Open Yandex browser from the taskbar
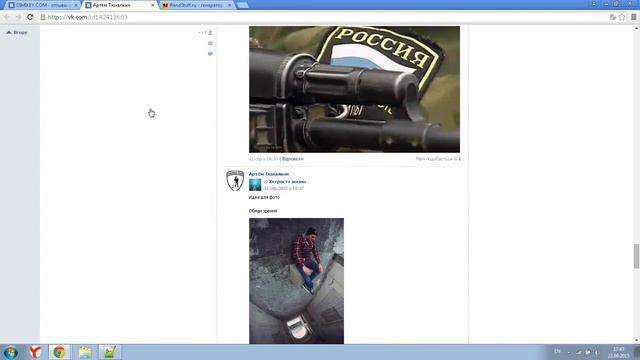 coord(35,352)
